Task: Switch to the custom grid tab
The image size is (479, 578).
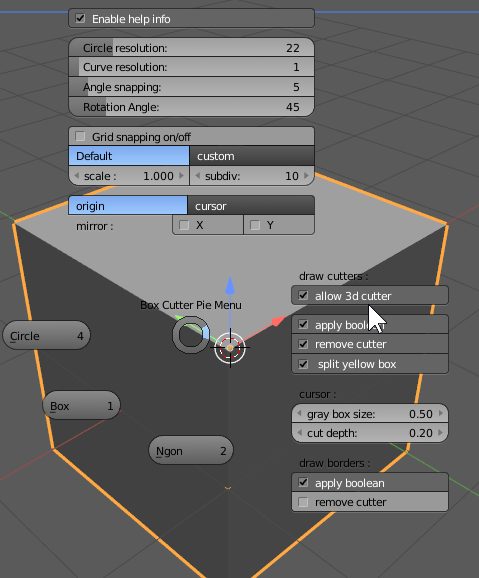Action: click(x=252, y=156)
